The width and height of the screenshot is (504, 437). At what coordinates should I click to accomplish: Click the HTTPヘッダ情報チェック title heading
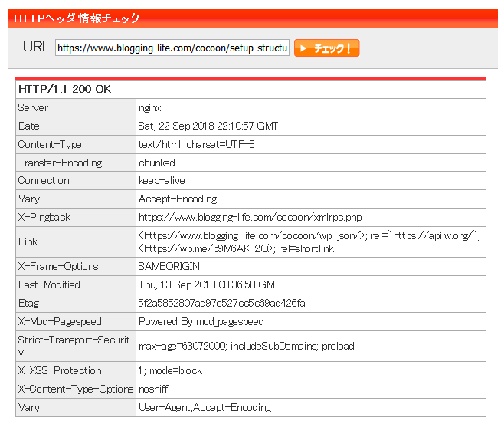pos(77,18)
